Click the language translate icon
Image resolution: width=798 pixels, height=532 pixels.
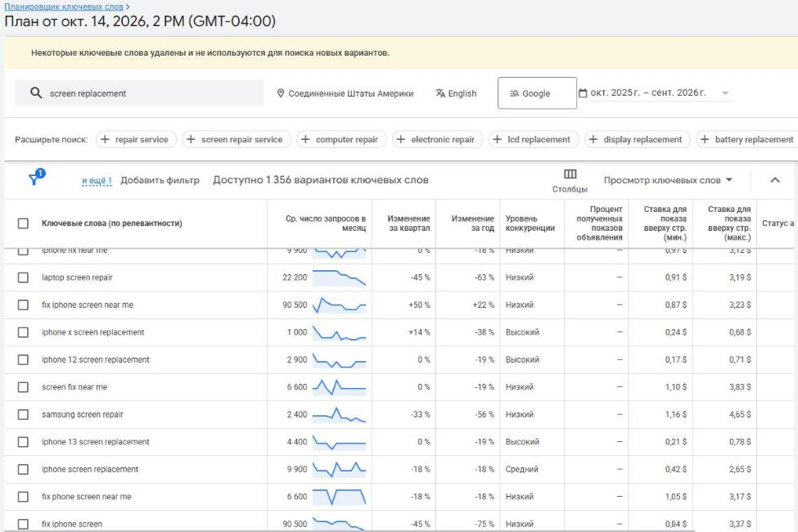pos(440,93)
